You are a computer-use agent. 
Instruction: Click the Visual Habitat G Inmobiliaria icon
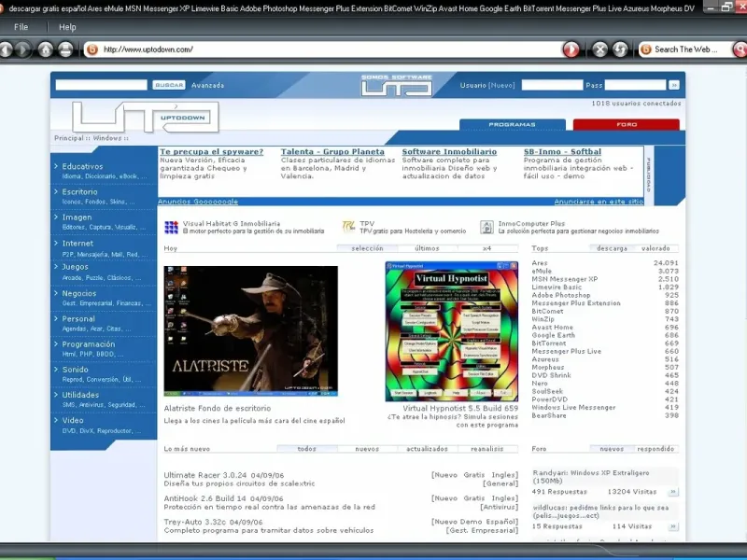click(x=171, y=227)
